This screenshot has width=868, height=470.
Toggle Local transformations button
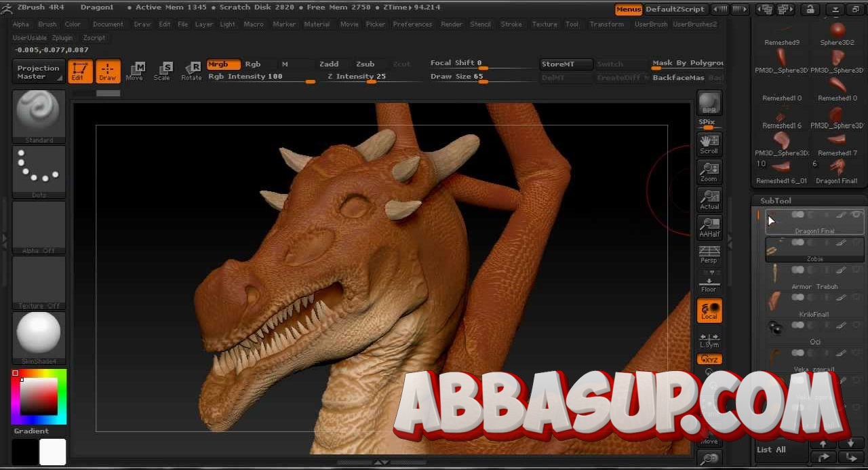709,311
